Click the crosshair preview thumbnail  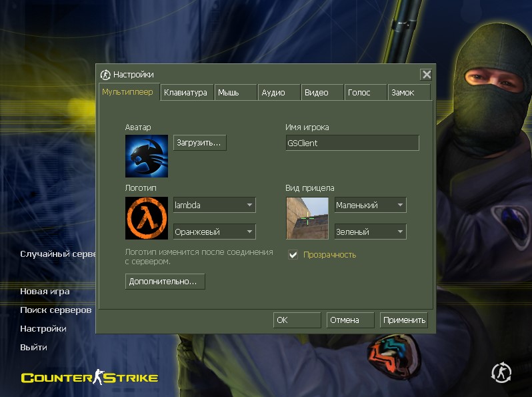(307, 218)
